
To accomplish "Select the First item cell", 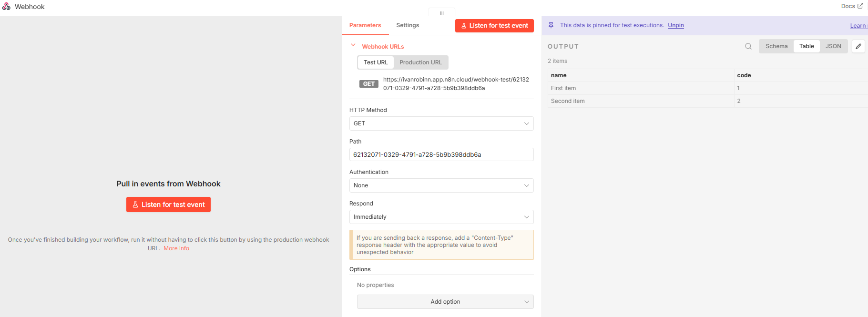I will pyautogui.click(x=641, y=88).
